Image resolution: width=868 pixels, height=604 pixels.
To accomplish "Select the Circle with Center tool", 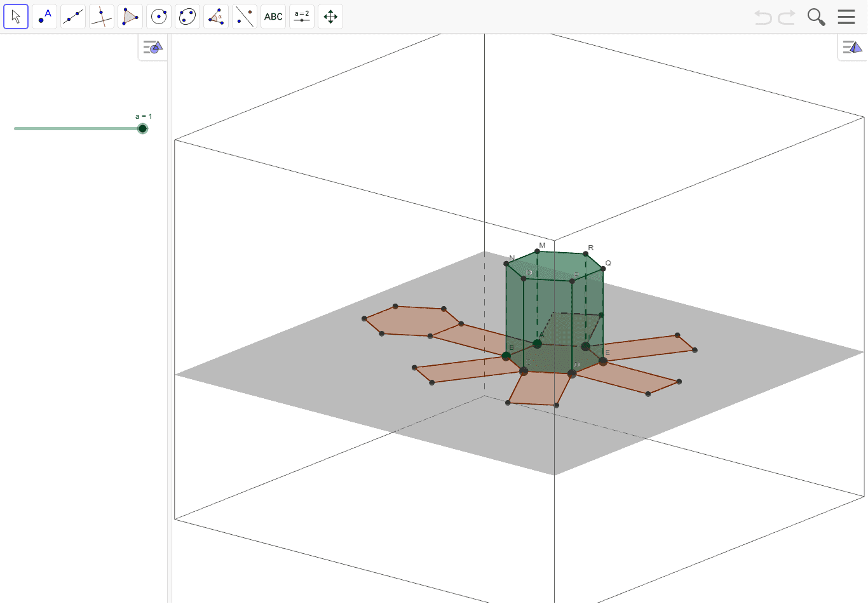I will point(158,17).
